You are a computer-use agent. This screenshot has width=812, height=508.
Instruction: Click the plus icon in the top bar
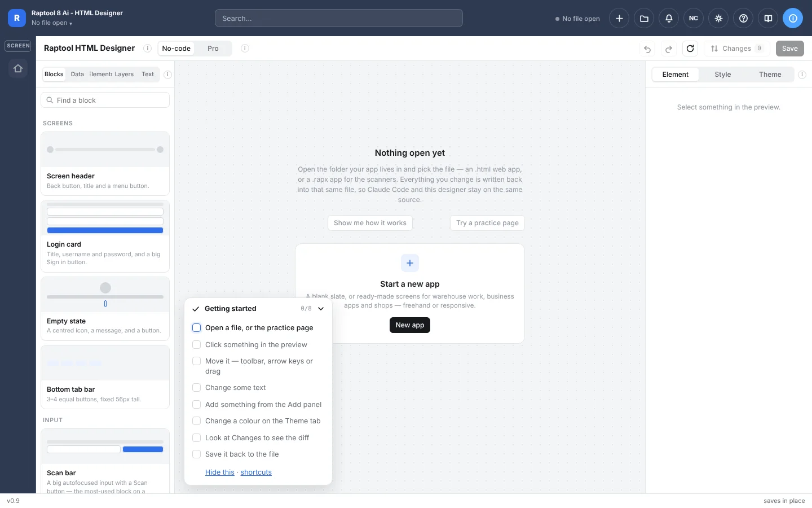(x=619, y=18)
